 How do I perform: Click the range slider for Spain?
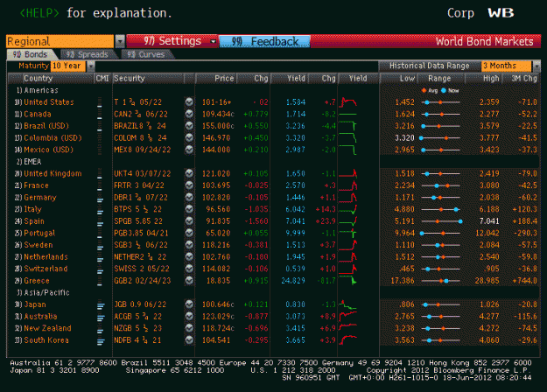pos(442,221)
